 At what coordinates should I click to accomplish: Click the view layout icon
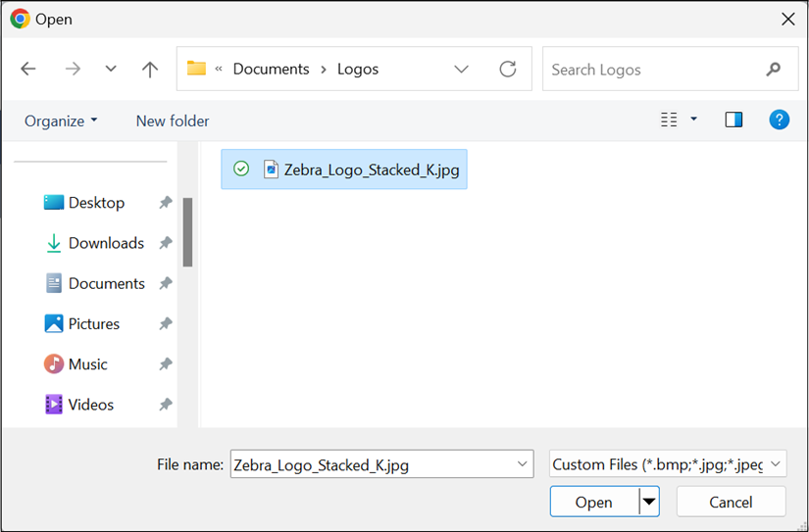[670, 120]
